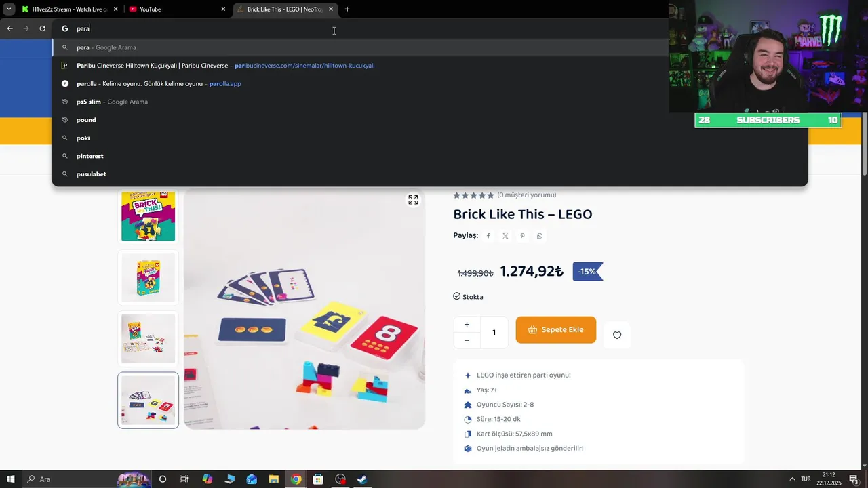
Task: Select the 'pinterest' search suggestion
Action: click(x=430, y=156)
